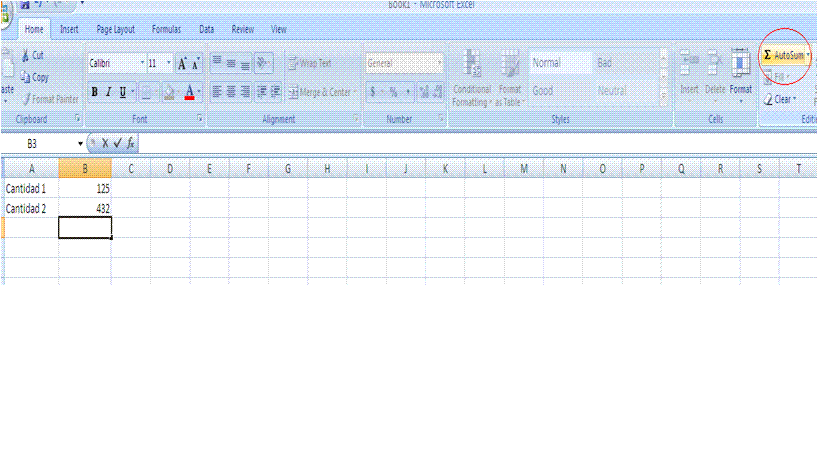Open the Review ribbon tab
Screen dimensions: 818x450
pos(243,29)
